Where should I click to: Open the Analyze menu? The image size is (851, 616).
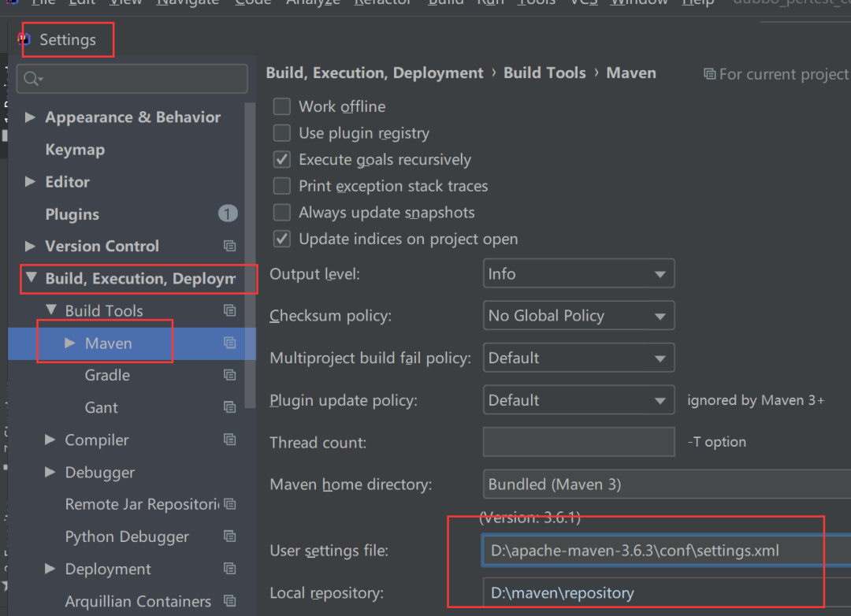pos(313,2)
